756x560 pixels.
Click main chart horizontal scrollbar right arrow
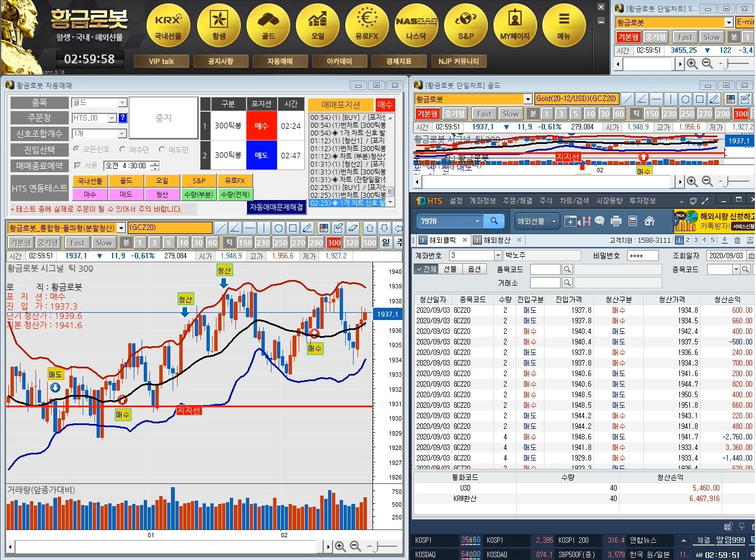329,547
